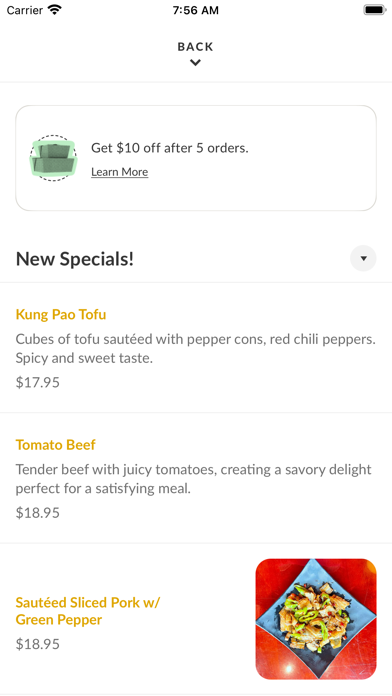Select the New Specials! section heading
Image resolution: width=392 pixels, height=696 pixels.
(75, 259)
